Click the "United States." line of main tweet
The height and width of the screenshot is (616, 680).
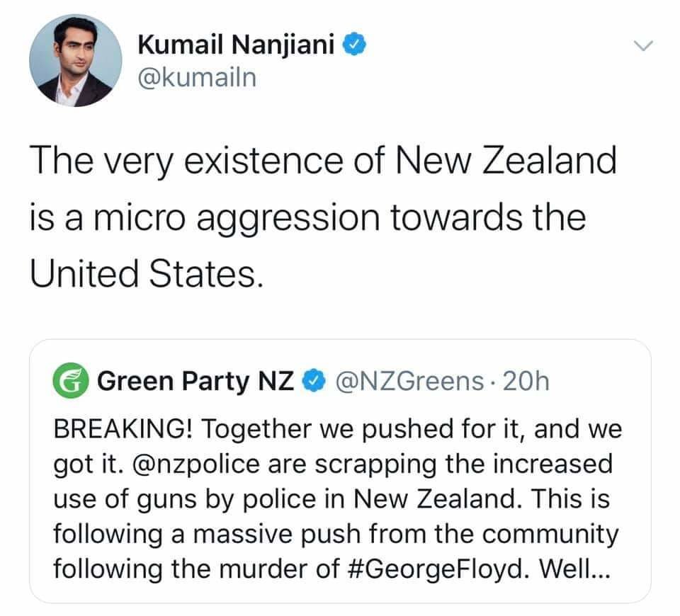142,272
